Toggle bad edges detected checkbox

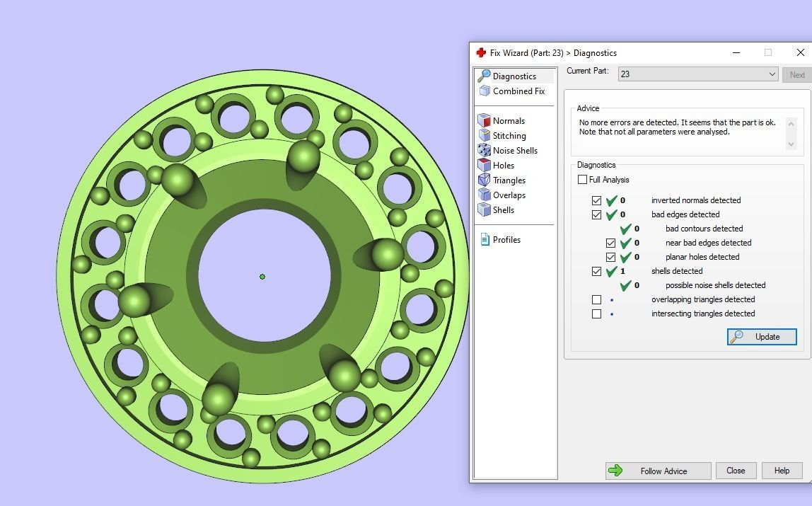coord(596,214)
